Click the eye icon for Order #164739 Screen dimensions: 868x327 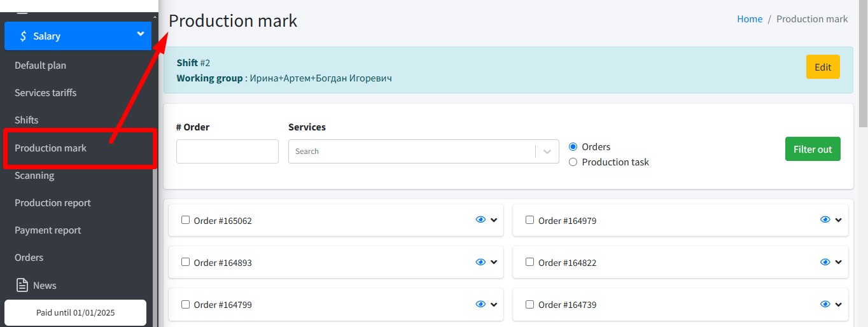click(x=825, y=304)
